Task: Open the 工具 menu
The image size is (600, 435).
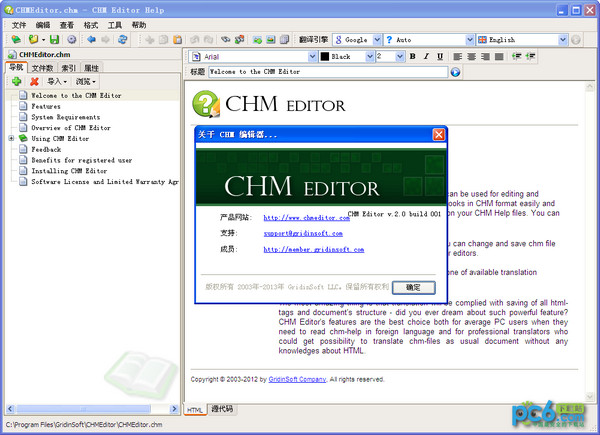Action: (x=115, y=24)
